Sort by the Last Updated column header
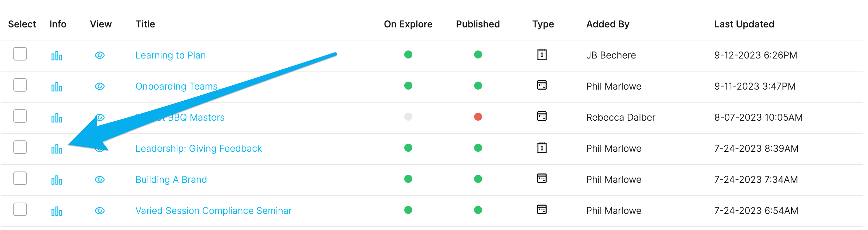 [x=744, y=24]
